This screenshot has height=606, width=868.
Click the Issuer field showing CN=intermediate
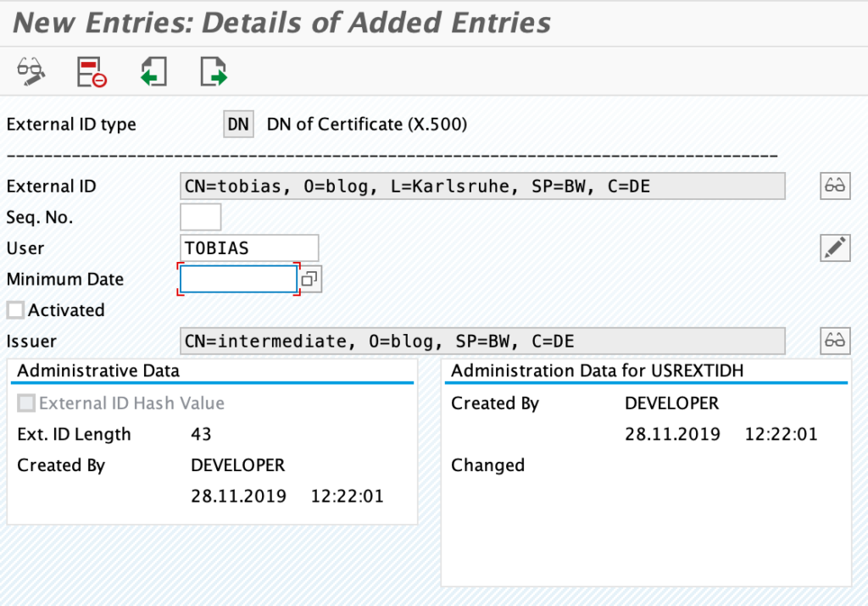[483, 341]
